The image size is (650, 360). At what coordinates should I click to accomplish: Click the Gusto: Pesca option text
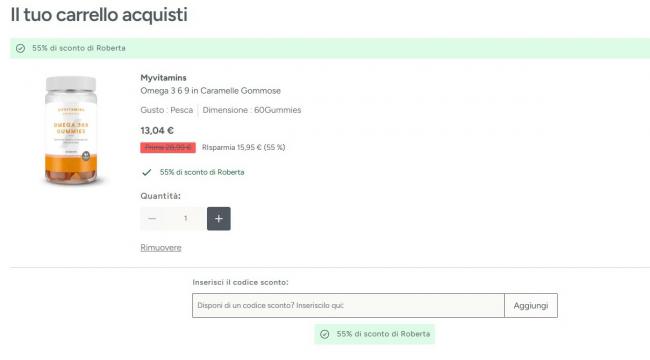tap(167, 110)
